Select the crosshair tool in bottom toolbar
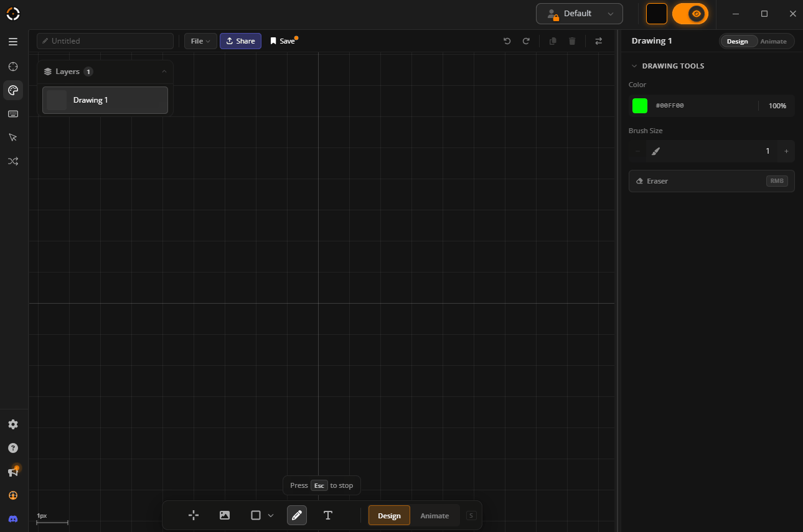803x532 pixels. [x=194, y=515]
